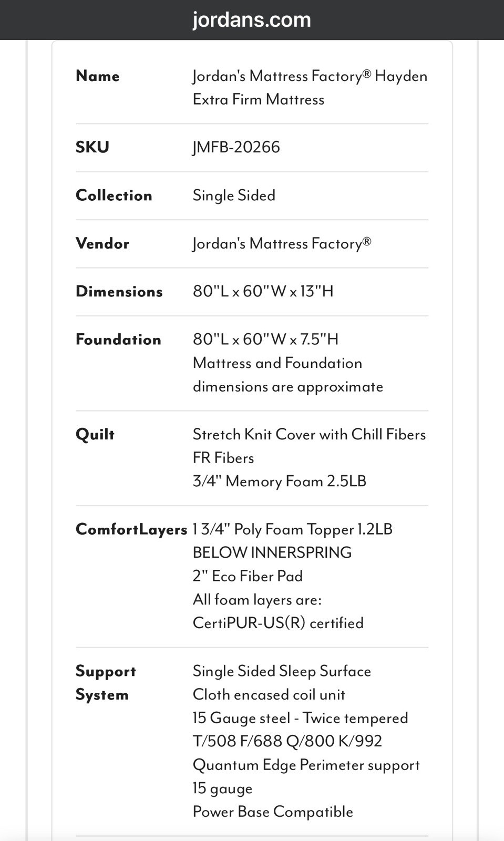The height and width of the screenshot is (841, 504).
Task: Click the T/508 F/688 Q/800 K/992 coil counts
Action: click(x=287, y=741)
